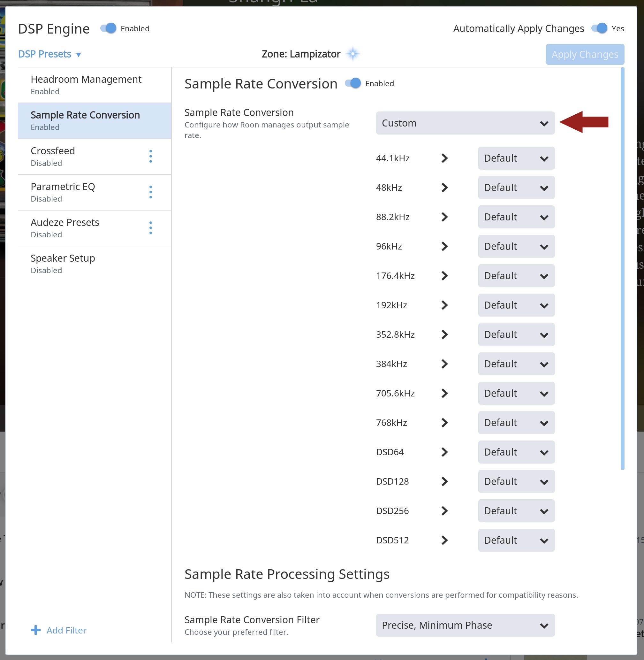
Task: Click arrow icon next to 44.1kHz
Action: coord(444,158)
